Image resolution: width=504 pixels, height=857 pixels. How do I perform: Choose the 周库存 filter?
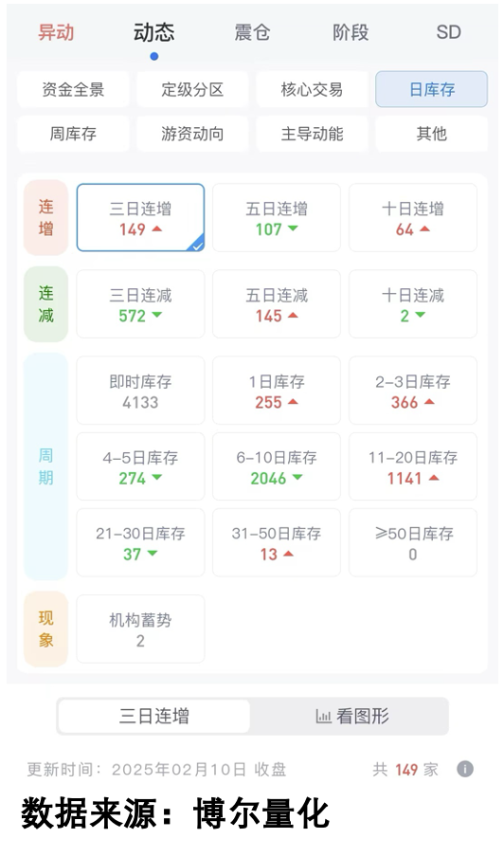73,134
